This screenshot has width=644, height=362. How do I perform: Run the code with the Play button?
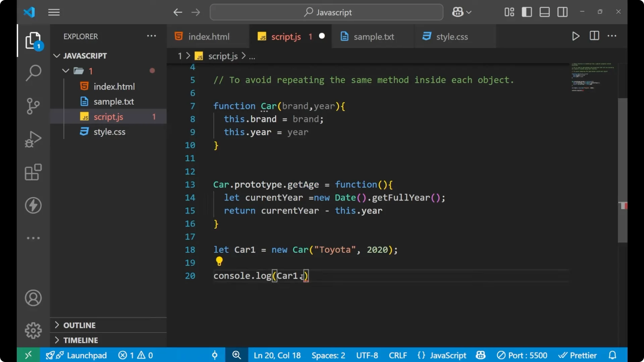576,36
